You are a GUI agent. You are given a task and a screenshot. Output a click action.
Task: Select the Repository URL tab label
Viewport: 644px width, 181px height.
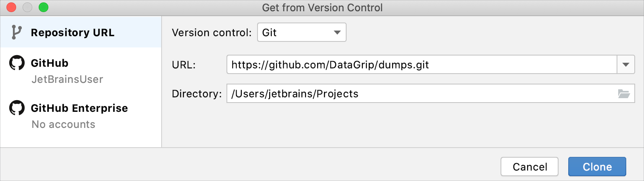click(x=73, y=33)
